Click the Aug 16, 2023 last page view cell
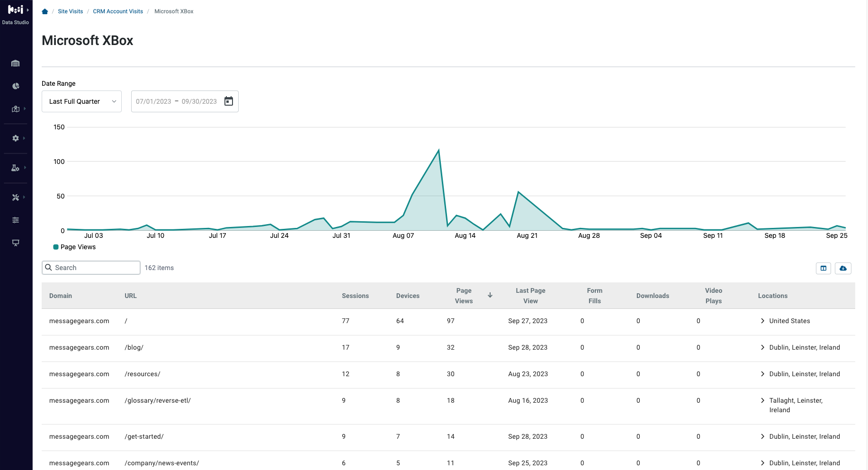Screen dimensions: 868x470 click(x=528, y=400)
